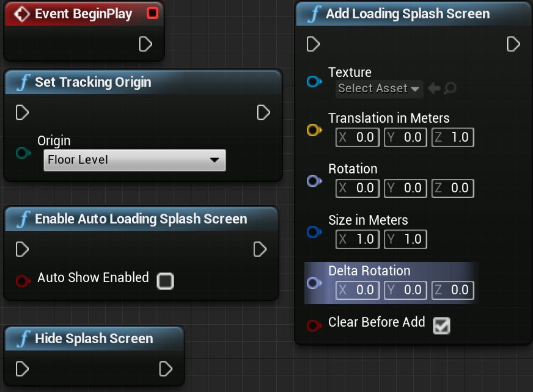
Task: Click the Texture object input pin
Action: 314,82
